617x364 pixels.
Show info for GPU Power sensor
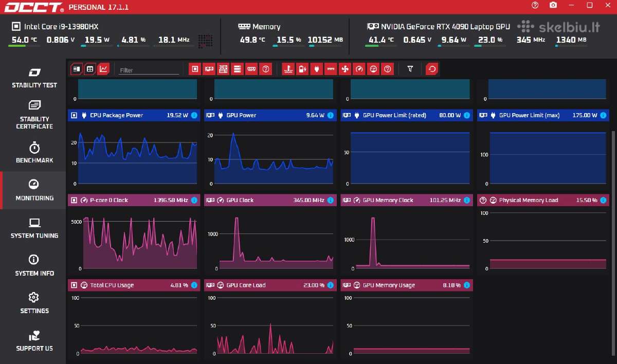[x=330, y=115]
